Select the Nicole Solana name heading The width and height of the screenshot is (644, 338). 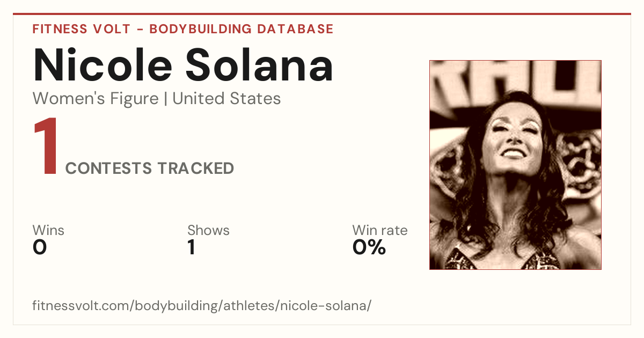(x=183, y=65)
